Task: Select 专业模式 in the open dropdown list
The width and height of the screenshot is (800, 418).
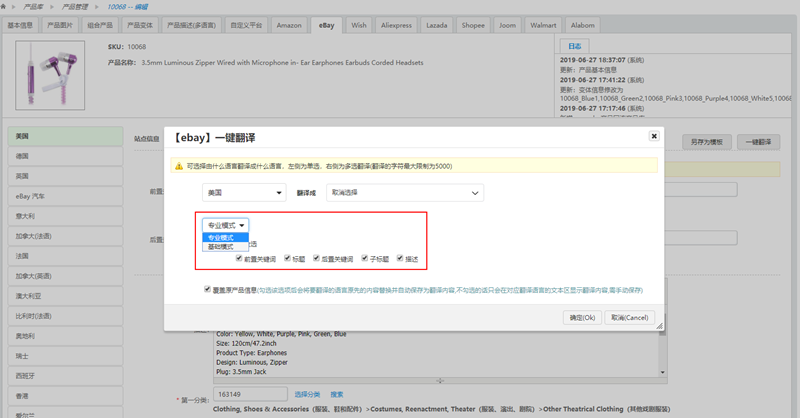Action: pyautogui.click(x=220, y=237)
